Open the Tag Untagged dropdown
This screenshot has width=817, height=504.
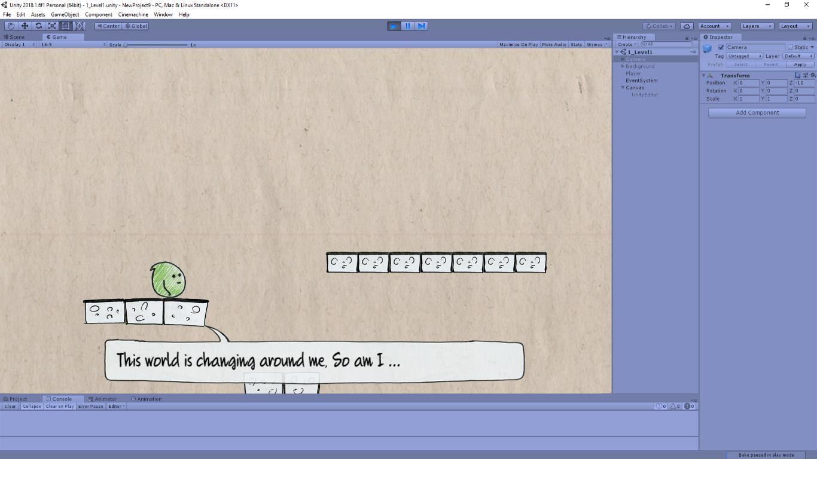click(745, 56)
